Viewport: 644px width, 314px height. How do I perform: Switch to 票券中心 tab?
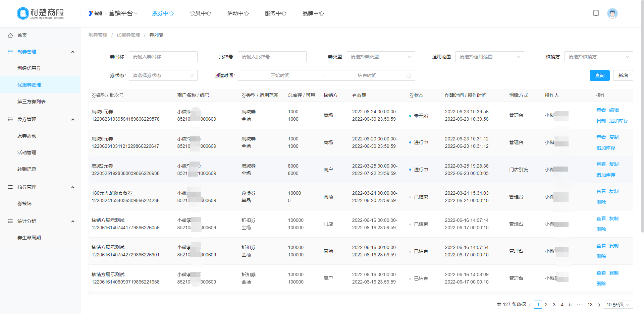pos(163,13)
